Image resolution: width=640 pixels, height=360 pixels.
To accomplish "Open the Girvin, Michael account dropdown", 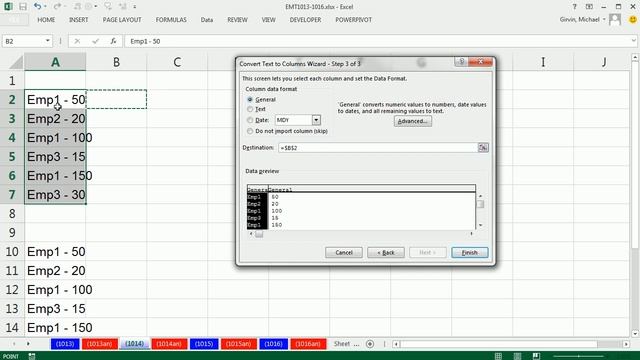I will tap(604, 20).
